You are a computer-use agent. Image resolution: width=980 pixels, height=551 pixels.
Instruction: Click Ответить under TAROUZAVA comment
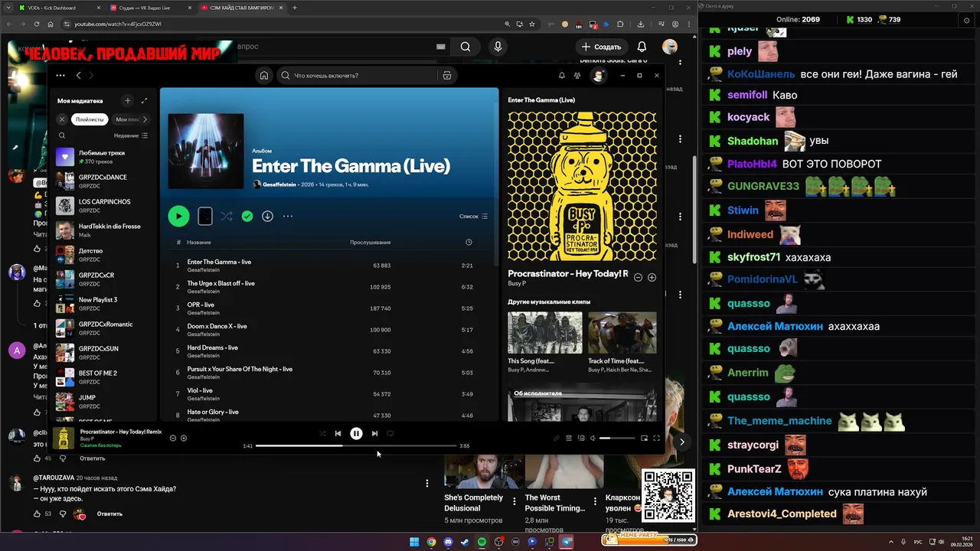click(x=109, y=514)
